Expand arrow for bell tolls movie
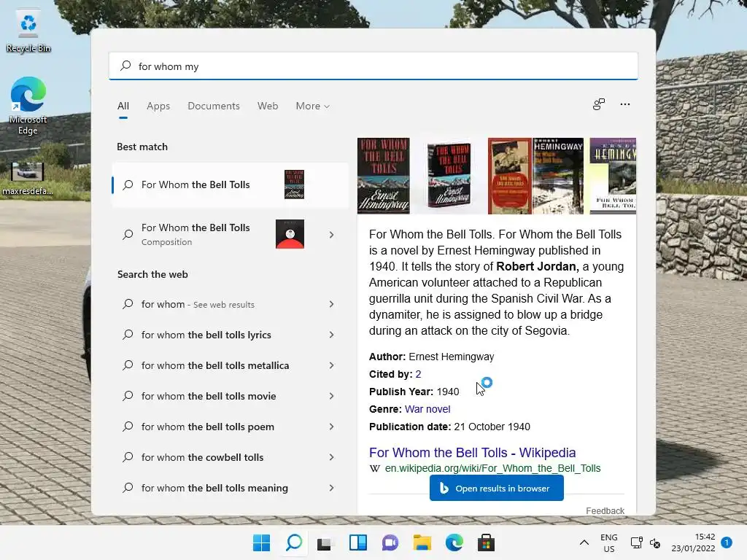747x560 pixels. coord(332,396)
